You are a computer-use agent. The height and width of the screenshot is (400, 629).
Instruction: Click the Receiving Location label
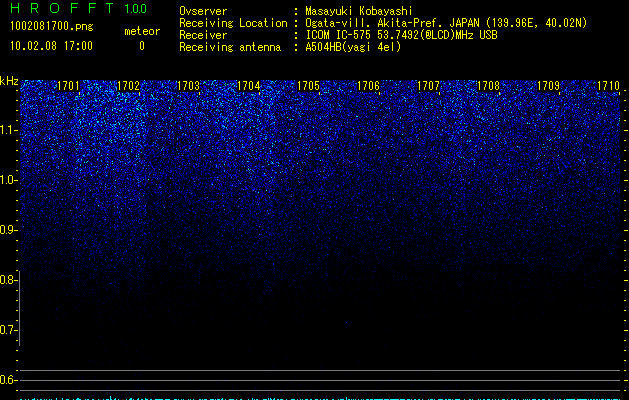tap(233, 23)
